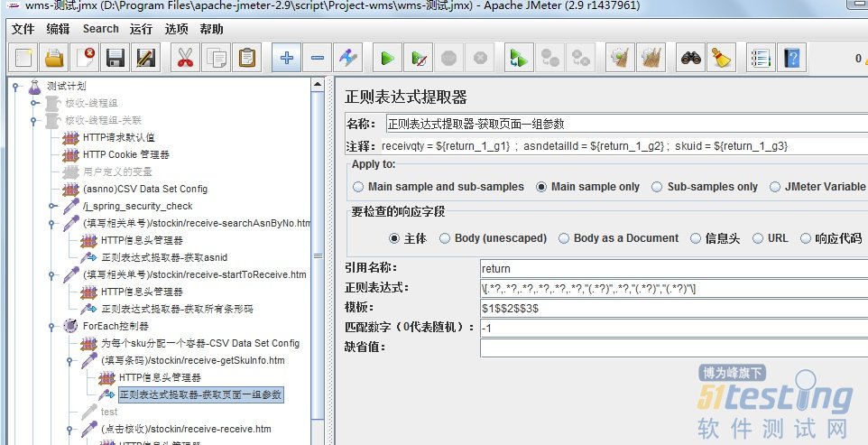This screenshot has width=868, height=445.
Task: Click Remote shutdown all icon
Action: pyautogui.click(x=581, y=58)
